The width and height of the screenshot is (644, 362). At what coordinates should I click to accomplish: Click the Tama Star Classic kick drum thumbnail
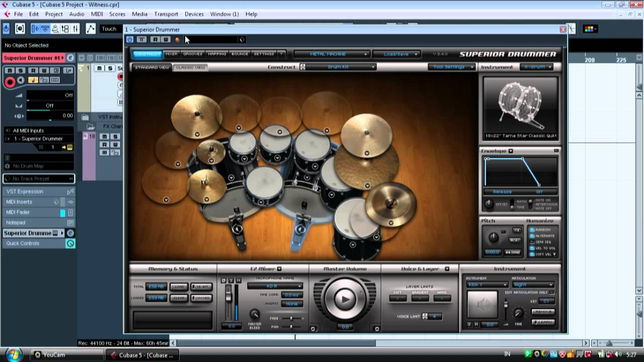520,108
